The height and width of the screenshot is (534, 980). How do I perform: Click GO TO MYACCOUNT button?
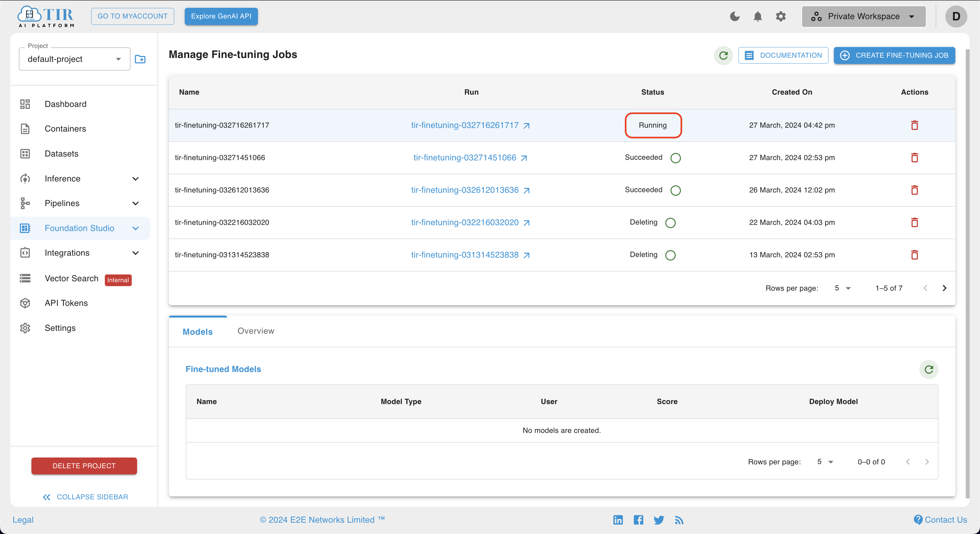coord(133,16)
